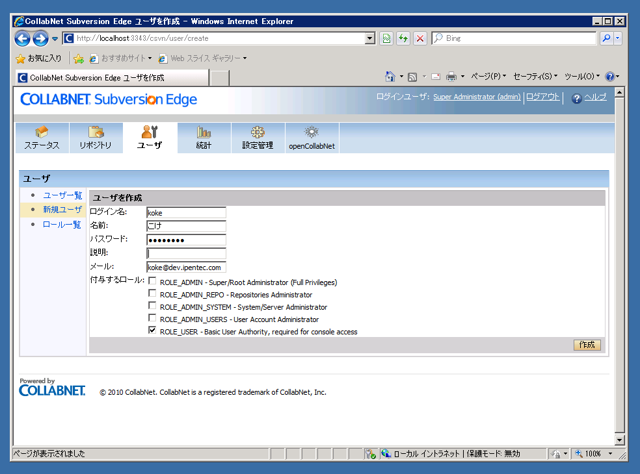Screen dimensions: 640x474
Task: Click the メール email field
Action: pyautogui.click(x=186, y=267)
